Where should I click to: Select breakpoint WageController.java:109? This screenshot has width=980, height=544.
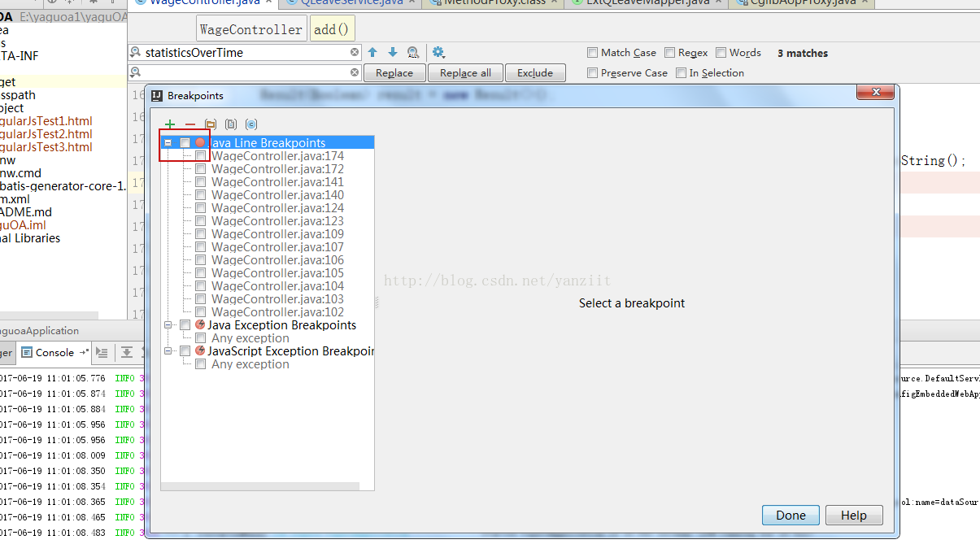pyautogui.click(x=277, y=234)
